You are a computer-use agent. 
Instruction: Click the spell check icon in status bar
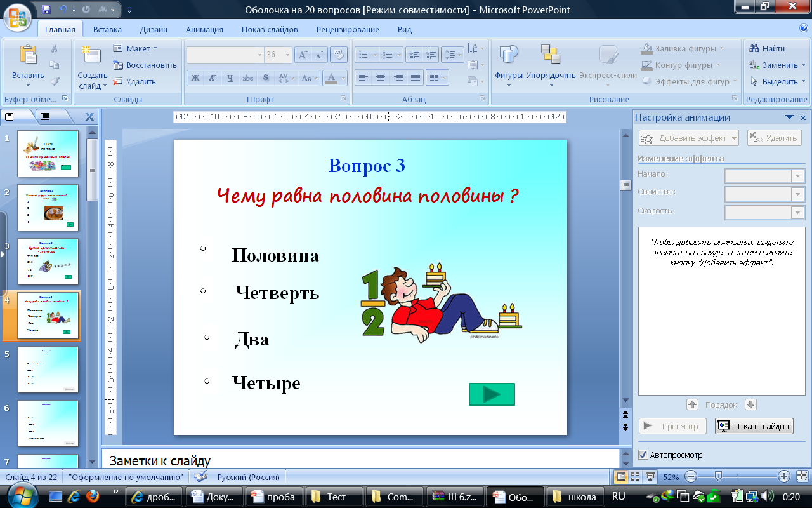pyautogui.click(x=201, y=476)
